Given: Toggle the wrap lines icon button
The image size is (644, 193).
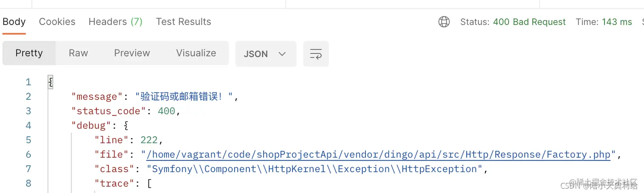Looking at the screenshot, I should [316, 54].
